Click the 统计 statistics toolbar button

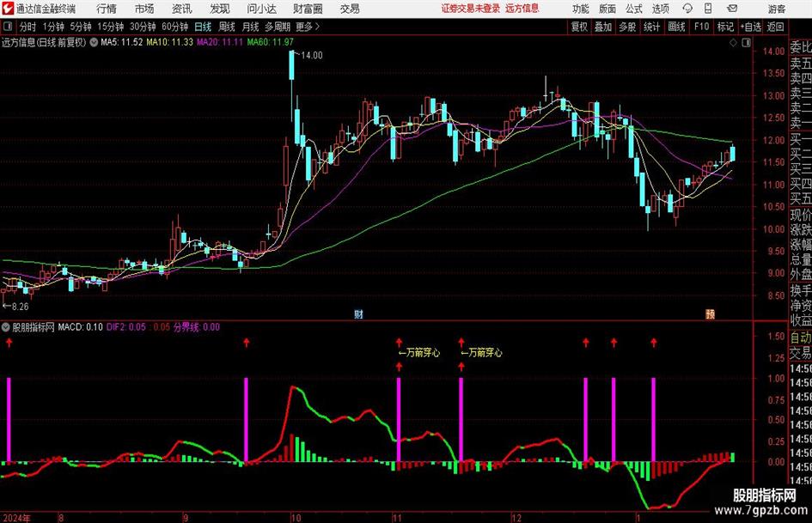(651, 27)
